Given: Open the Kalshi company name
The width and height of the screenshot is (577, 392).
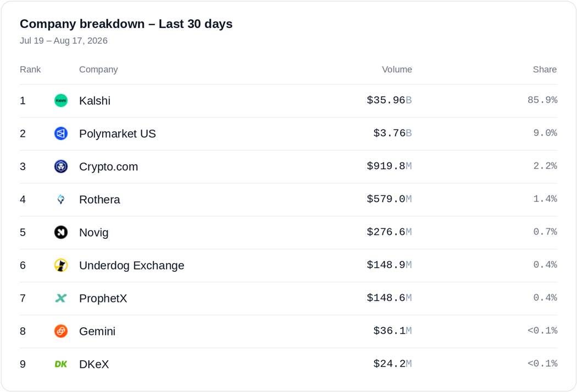Looking at the screenshot, I should [95, 101].
